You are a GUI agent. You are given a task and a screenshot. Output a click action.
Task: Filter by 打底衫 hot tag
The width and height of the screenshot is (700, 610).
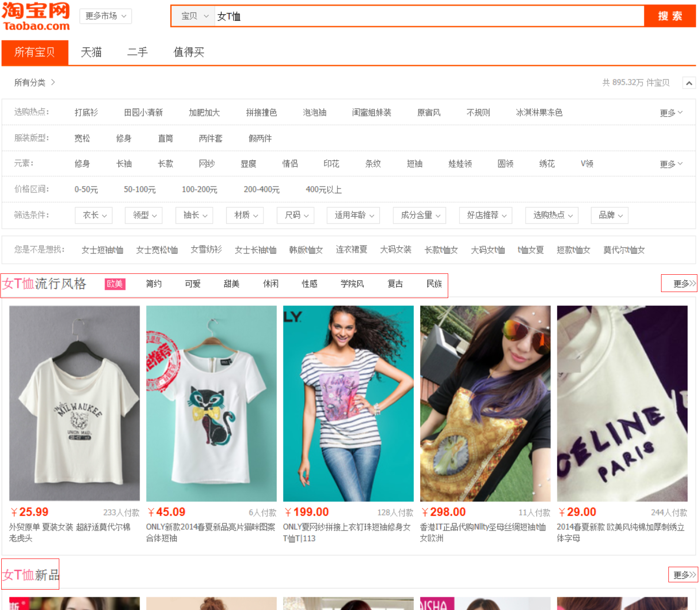point(86,112)
